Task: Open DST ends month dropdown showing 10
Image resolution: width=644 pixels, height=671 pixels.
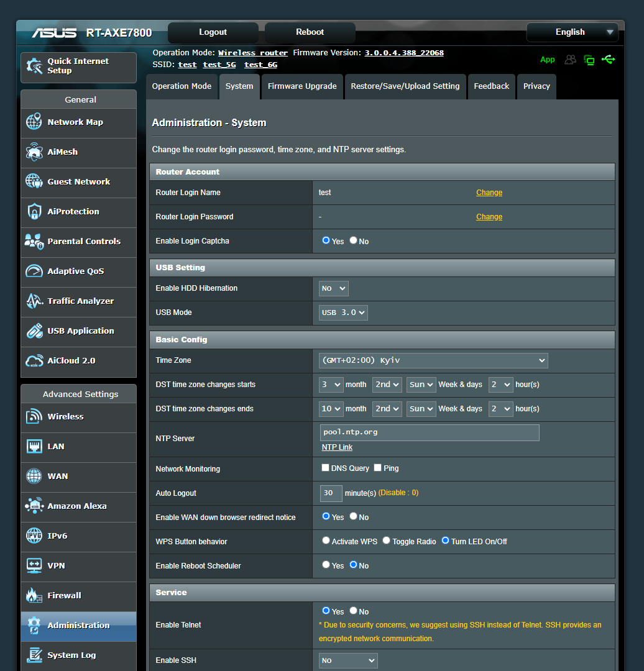Action: 331,409
